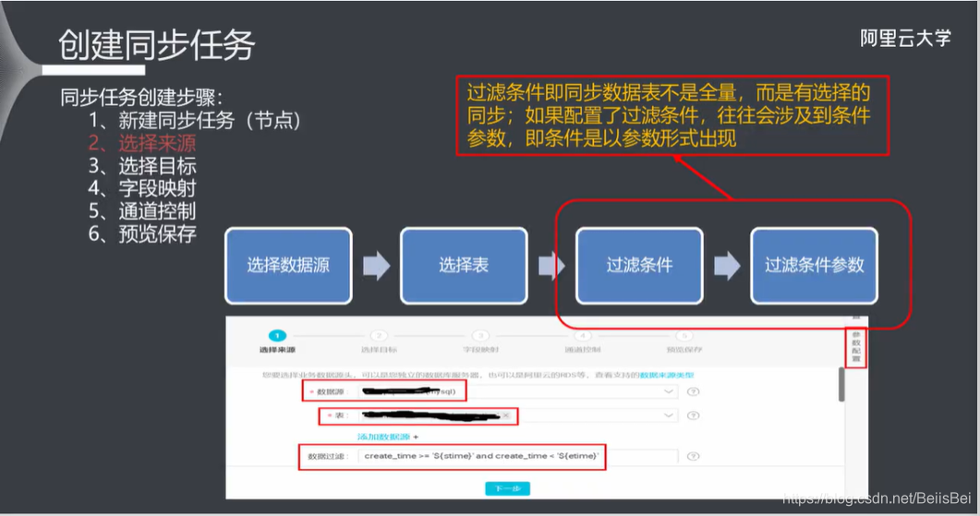Click the help icon beside 数据过滤 field
This screenshot has width=980, height=516.
[693, 456]
